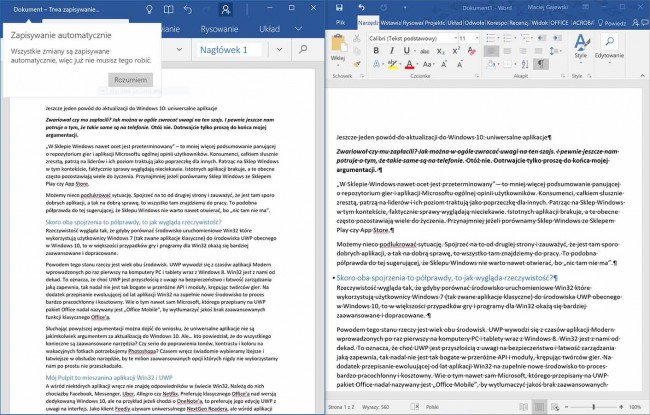Click the Decrease Indent icon

point(541,38)
